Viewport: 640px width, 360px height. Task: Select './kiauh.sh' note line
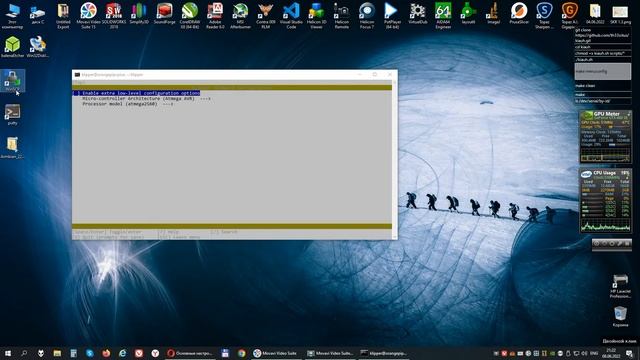coord(602,59)
